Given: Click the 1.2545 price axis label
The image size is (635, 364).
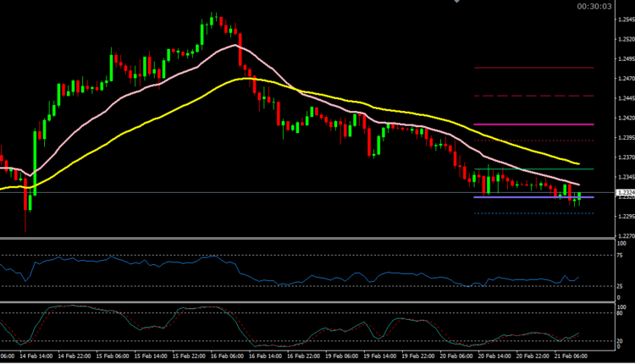Looking at the screenshot, I should (x=624, y=19).
